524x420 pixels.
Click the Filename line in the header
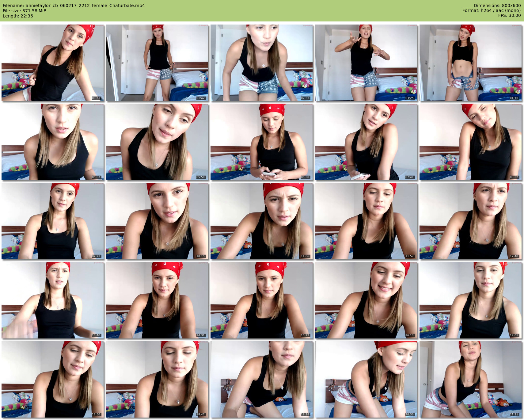click(74, 6)
